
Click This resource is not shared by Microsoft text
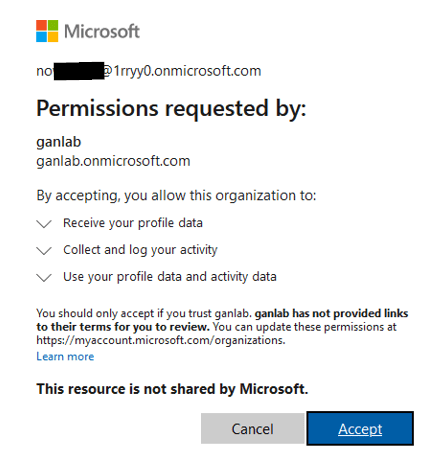pos(172,389)
